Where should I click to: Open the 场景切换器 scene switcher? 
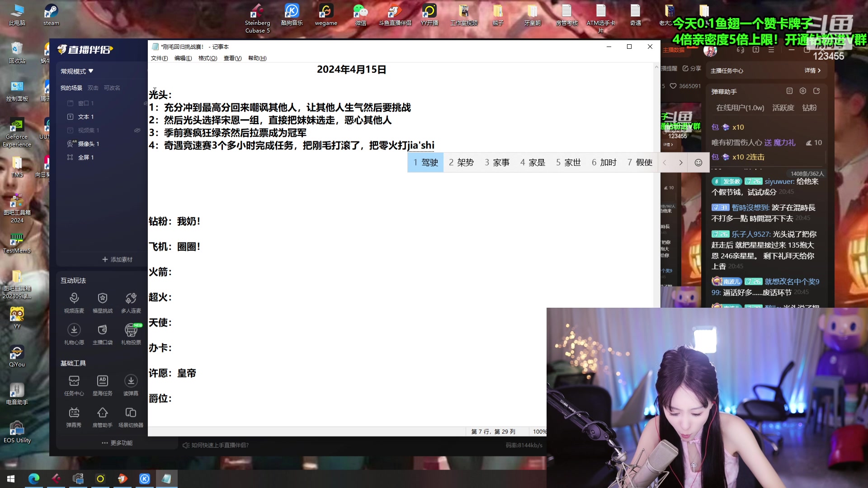pyautogui.click(x=131, y=416)
